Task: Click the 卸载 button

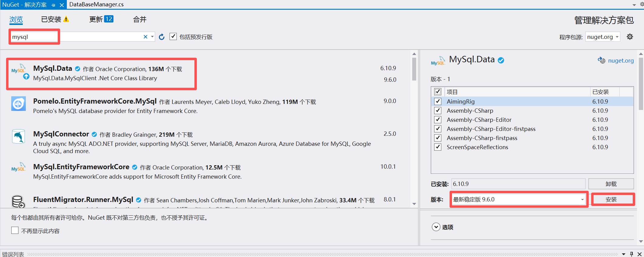Action: [611, 184]
